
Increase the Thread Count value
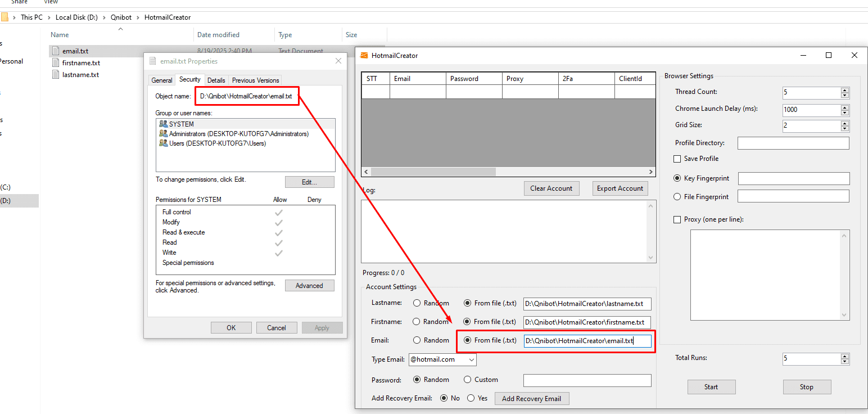click(845, 90)
